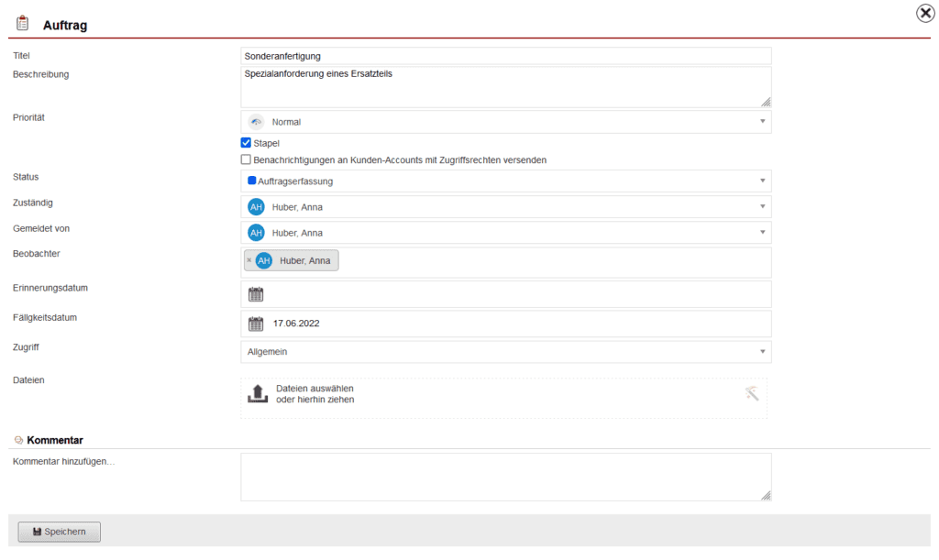Click the comment bubble icon beside Kommentar heading

[x=17, y=439]
